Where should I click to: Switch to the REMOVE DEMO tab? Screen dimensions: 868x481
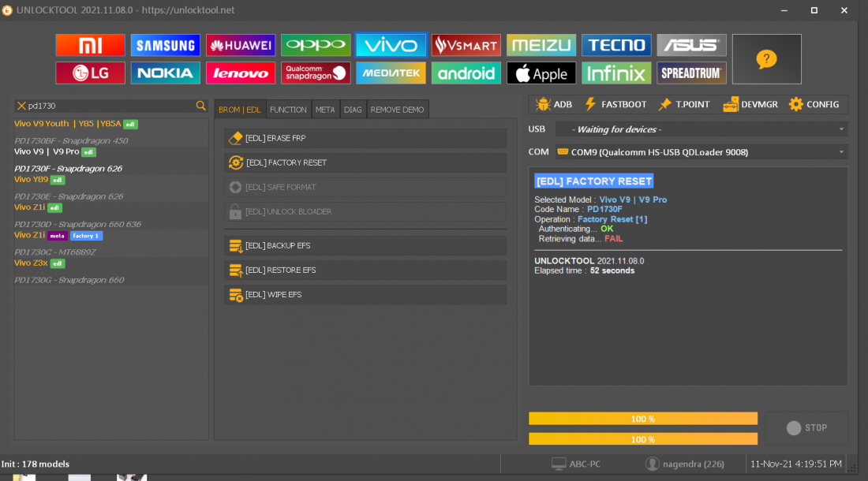click(398, 110)
